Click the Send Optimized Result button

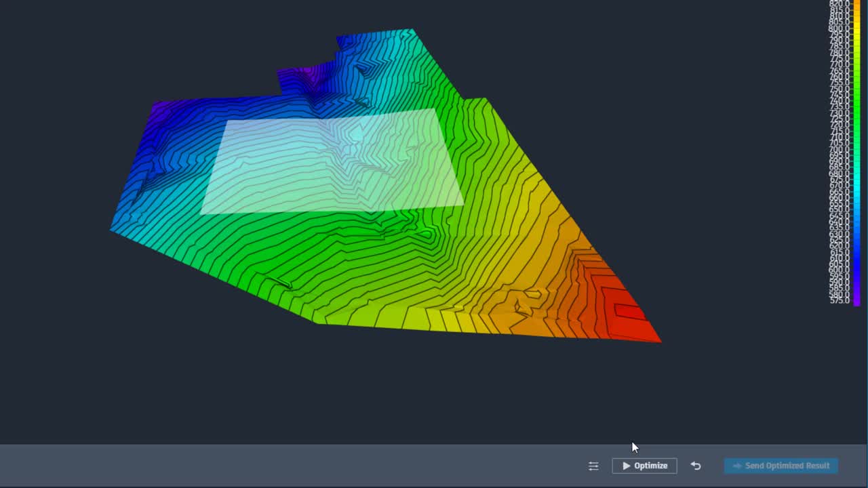click(780, 466)
